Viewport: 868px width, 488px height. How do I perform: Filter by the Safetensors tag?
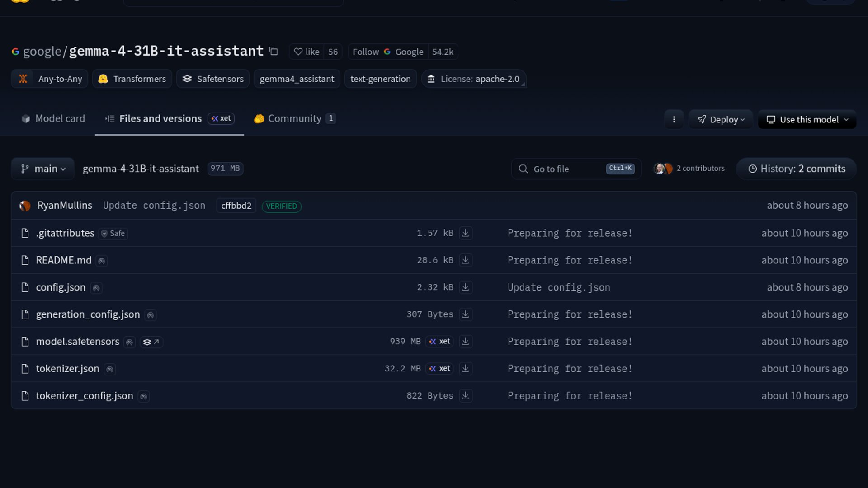click(213, 79)
